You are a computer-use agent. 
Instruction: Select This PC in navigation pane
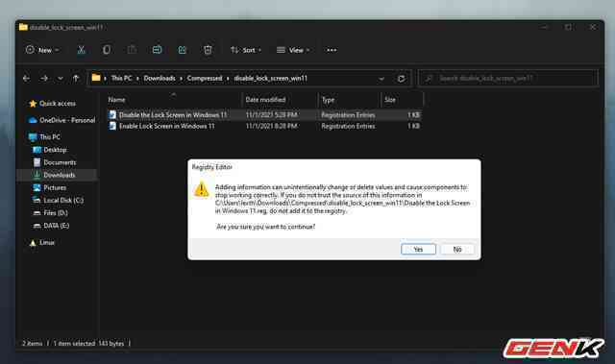pyautogui.click(x=45, y=136)
